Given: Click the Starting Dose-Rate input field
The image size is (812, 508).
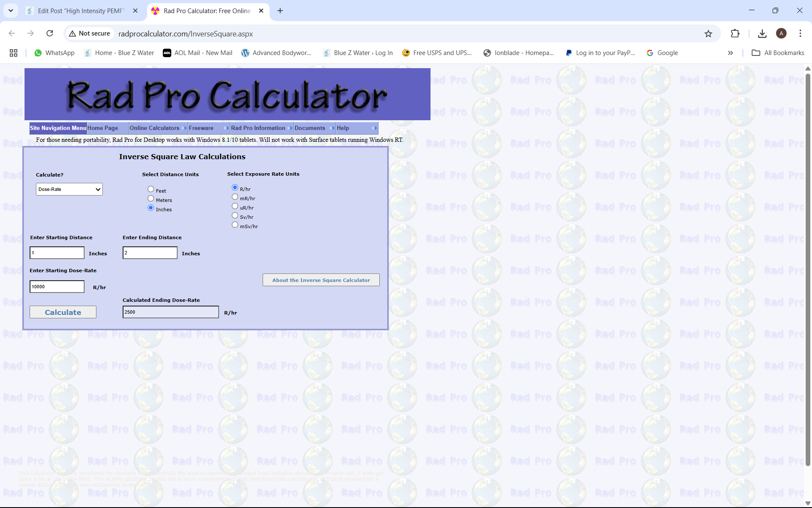Looking at the screenshot, I should [x=57, y=287].
